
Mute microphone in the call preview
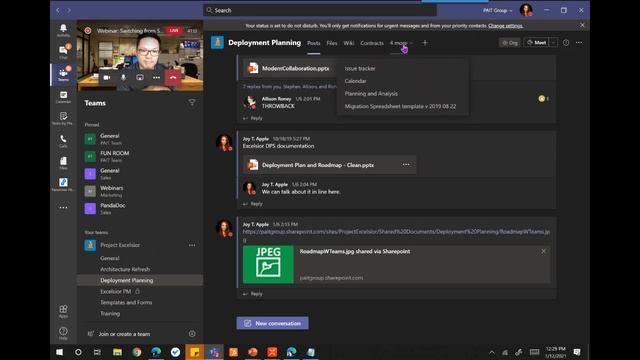[123, 77]
